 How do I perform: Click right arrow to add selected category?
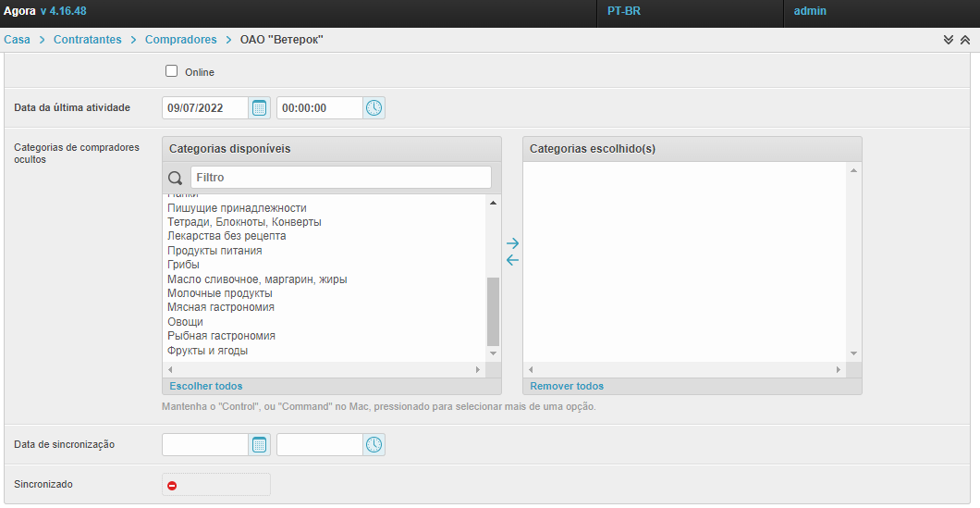click(513, 243)
